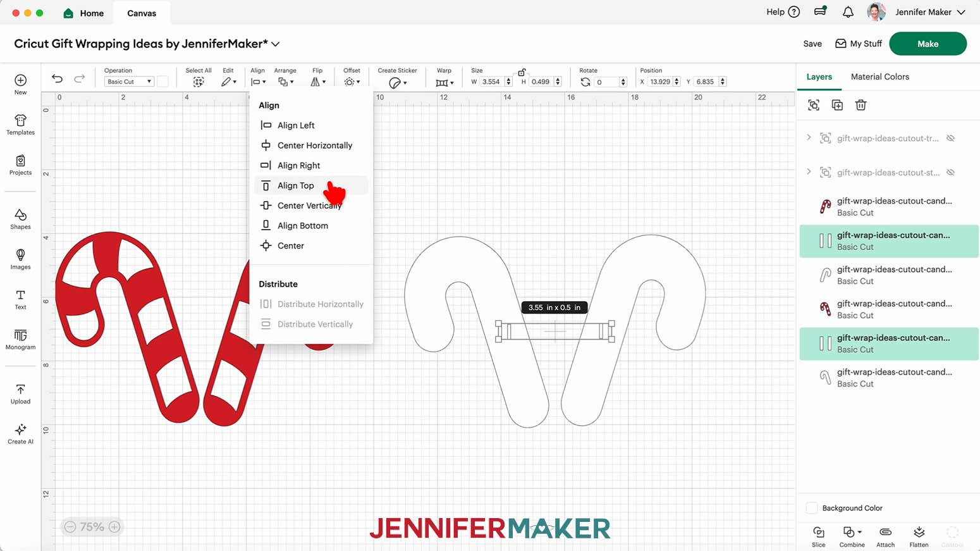Screen dimensions: 980x551
Task: Group the selected layers icon
Action: 814,105
